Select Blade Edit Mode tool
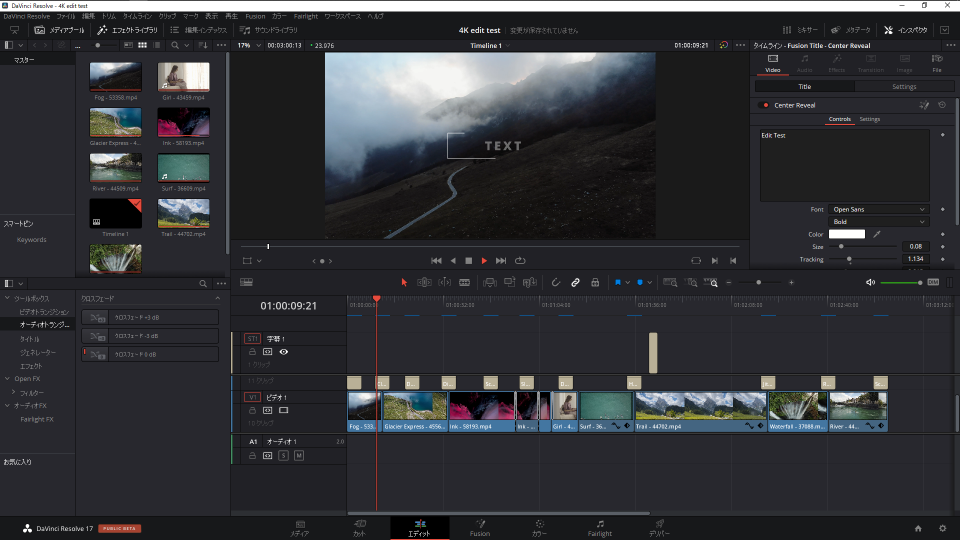This screenshot has height=540, width=960. pyautogui.click(x=465, y=282)
